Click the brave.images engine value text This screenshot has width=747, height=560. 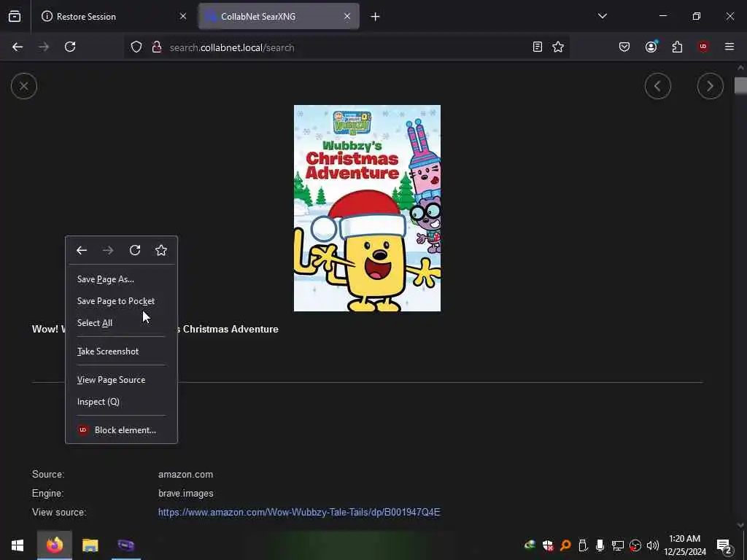pos(186,494)
